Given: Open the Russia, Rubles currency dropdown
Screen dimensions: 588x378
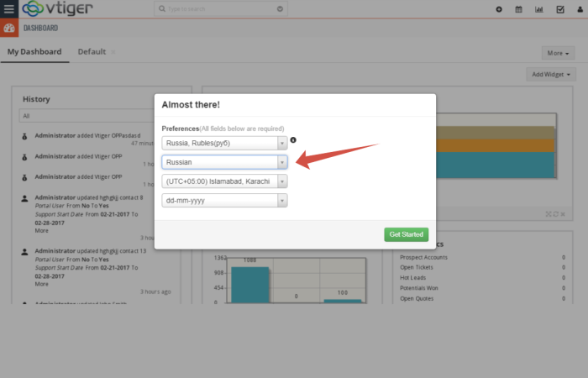Looking at the screenshot, I should pyautogui.click(x=224, y=143).
